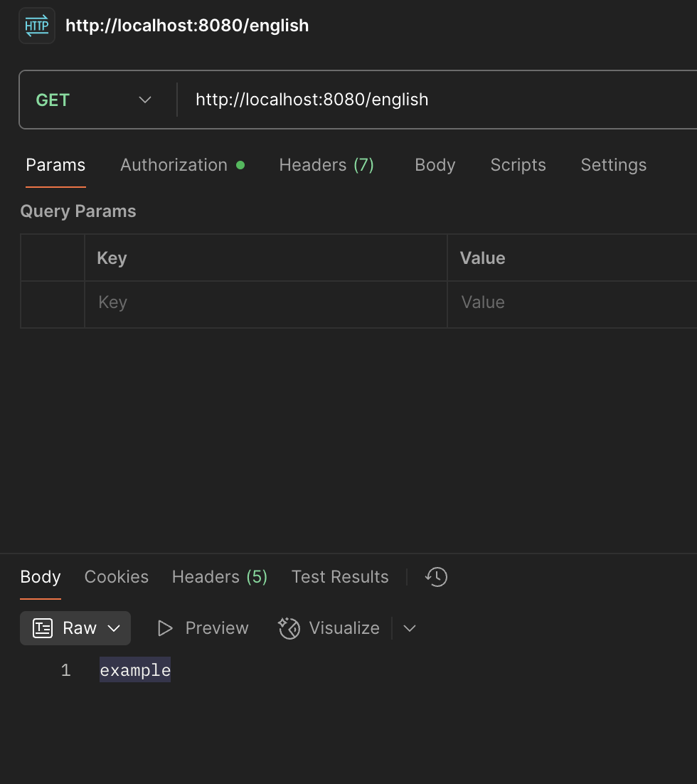Open the request Headers (7) tab

tap(326, 165)
